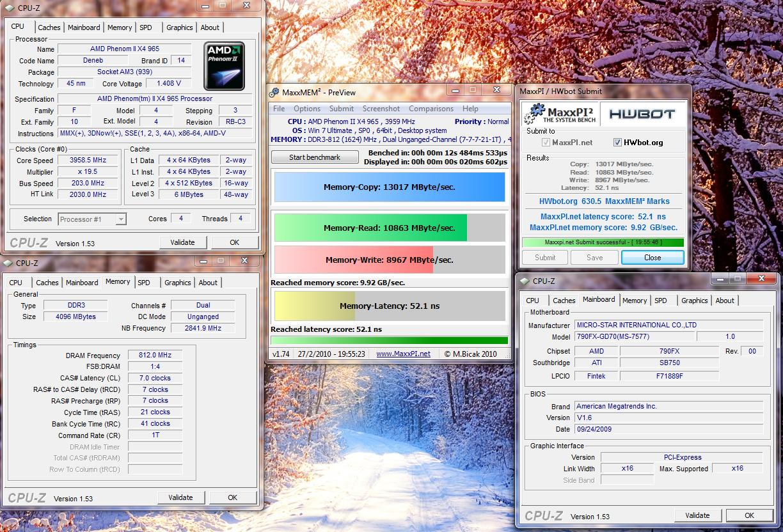Click the Start benchmark button
The image size is (783, 532).
[315, 157]
